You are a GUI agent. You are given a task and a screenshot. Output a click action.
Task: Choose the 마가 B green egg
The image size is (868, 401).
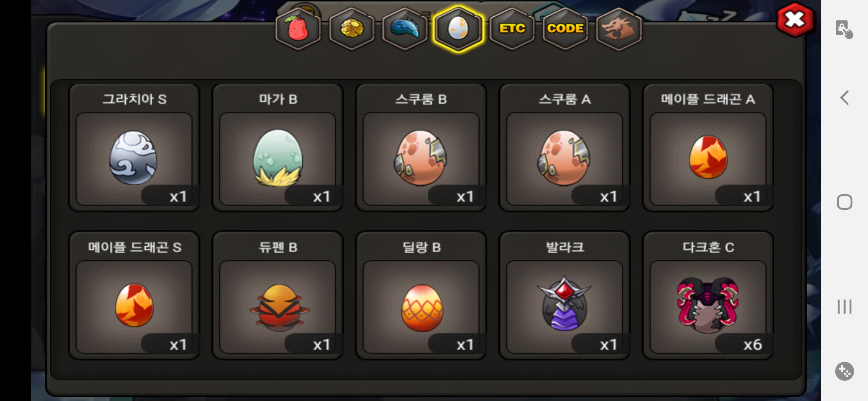click(x=278, y=148)
